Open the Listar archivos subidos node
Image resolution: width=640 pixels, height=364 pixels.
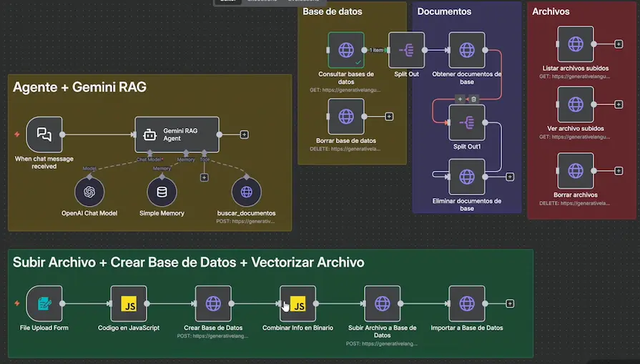pos(576,44)
